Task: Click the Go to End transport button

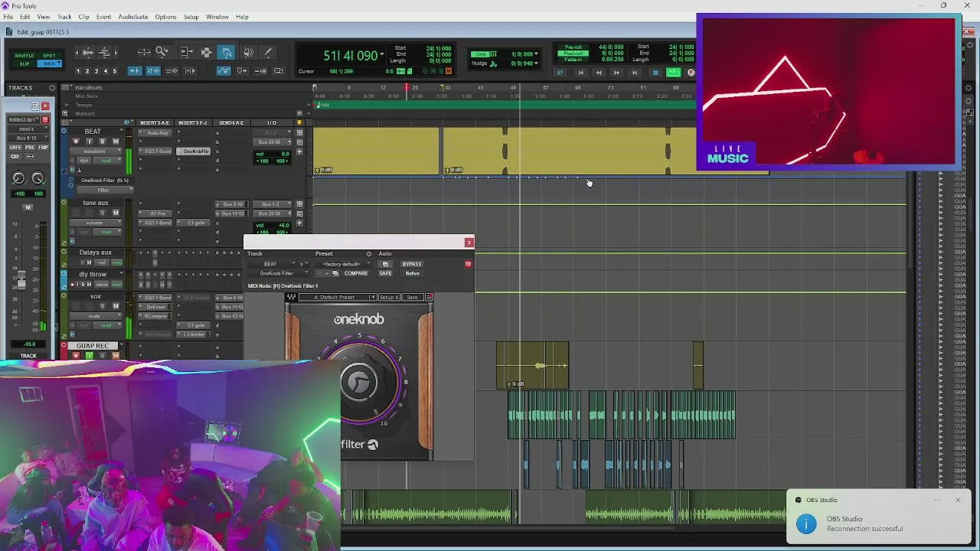Action: point(635,73)
